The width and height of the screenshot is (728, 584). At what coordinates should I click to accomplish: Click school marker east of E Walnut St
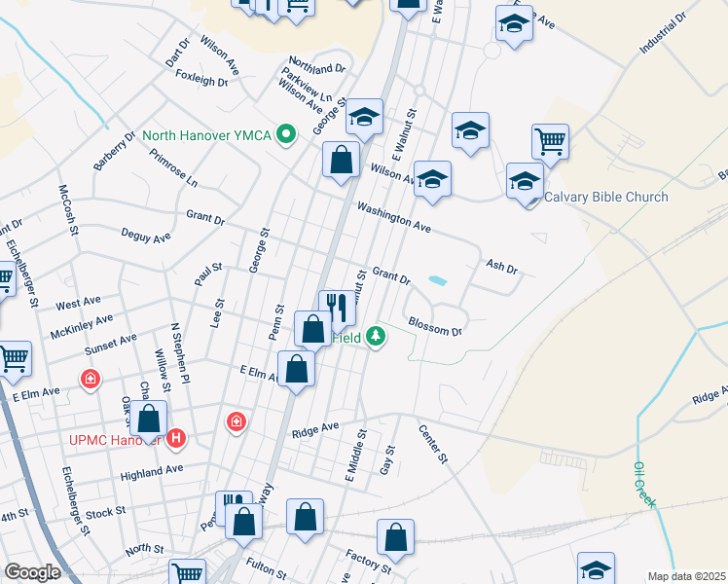pyautogui.click(x=470, y=131)
